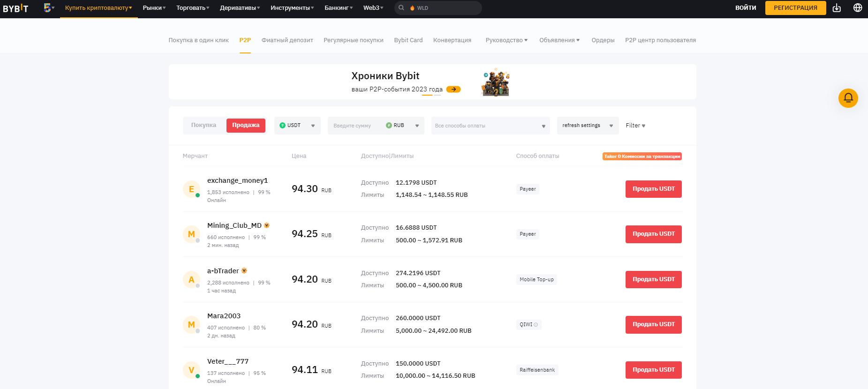Click Mining_Club_MD avatar icon

191,234
